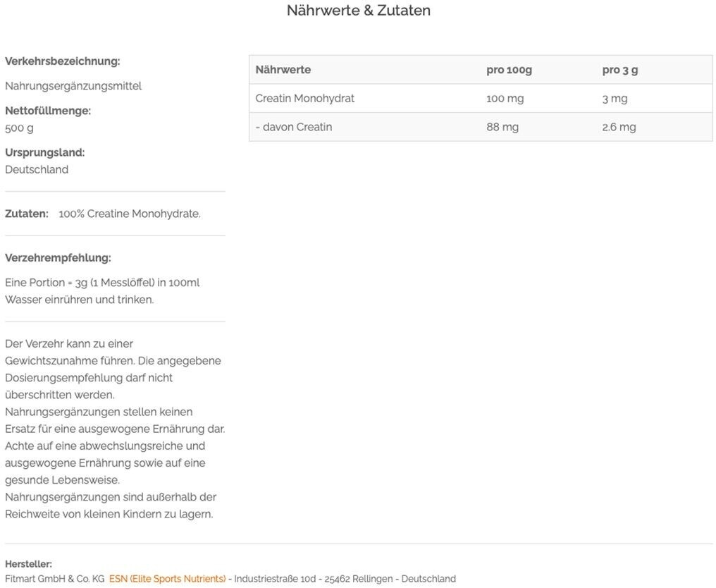Select the Creatin Monohydrat table row label

pos(304,99)
